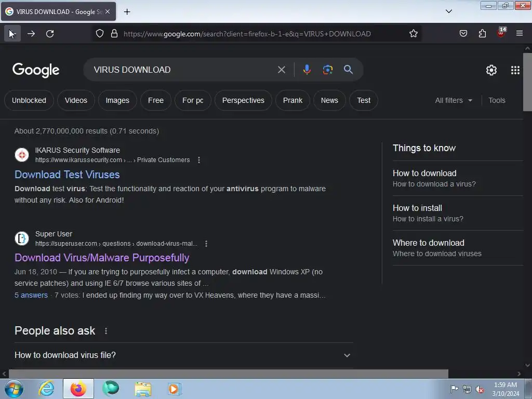
Task: Go back using the browser back arrow
Action: 12,33
